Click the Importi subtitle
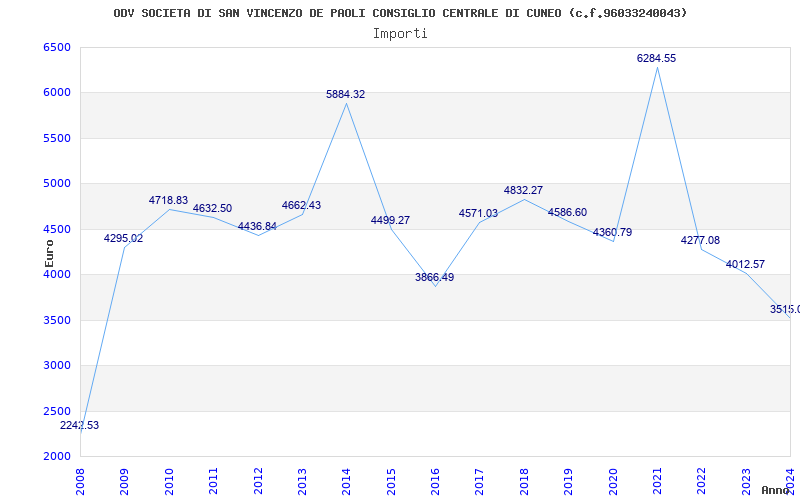The height and width of the screenshot is (500, 800). click(x=400, y=34)
